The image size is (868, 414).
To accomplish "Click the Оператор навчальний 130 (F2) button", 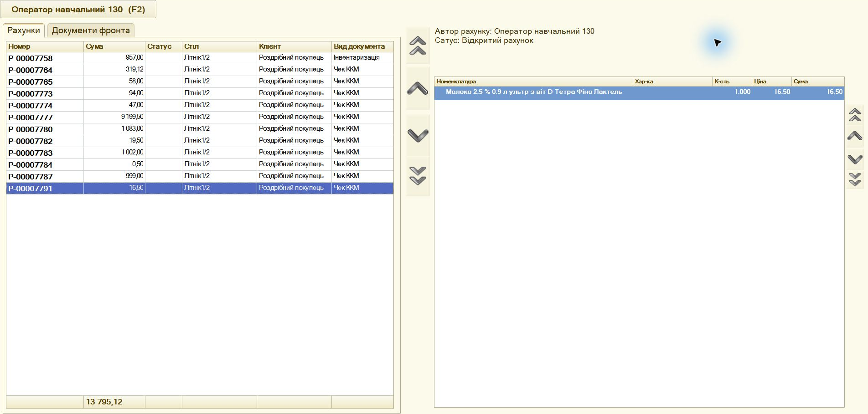I will click(x=78, y=9).
